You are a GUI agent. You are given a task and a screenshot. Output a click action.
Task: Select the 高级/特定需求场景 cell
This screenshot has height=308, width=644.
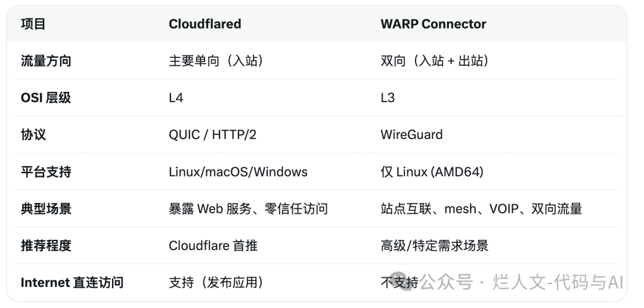pyautogui.click(x=434, y=245)
